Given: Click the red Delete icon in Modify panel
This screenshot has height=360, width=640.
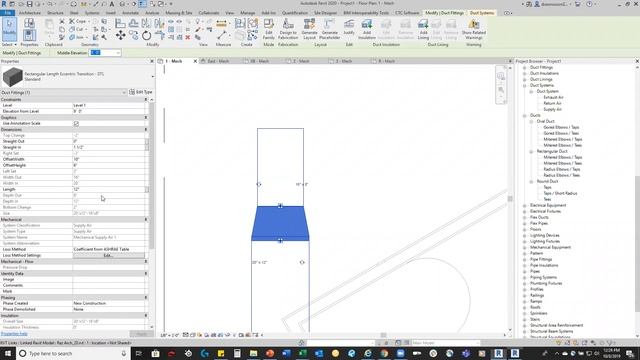Looking at the screenshot, I should [188, 37].
